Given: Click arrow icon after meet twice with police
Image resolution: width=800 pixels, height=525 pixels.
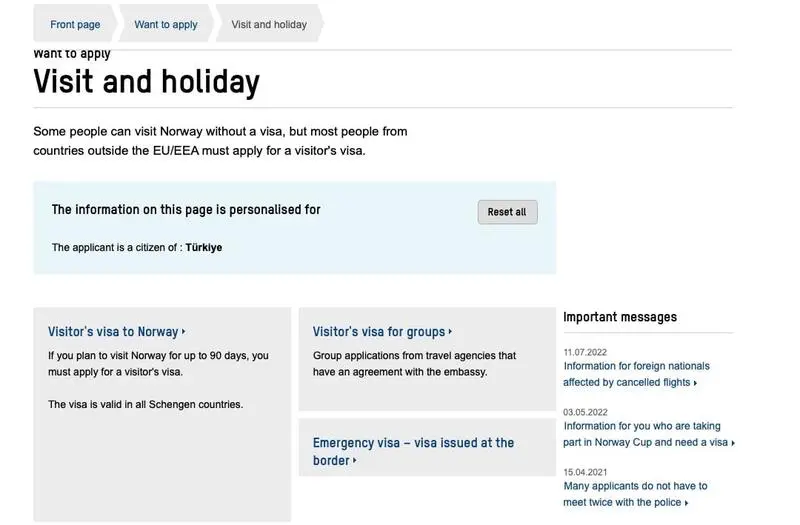Looking at the screenshot, I should click(x=686, y=503).
